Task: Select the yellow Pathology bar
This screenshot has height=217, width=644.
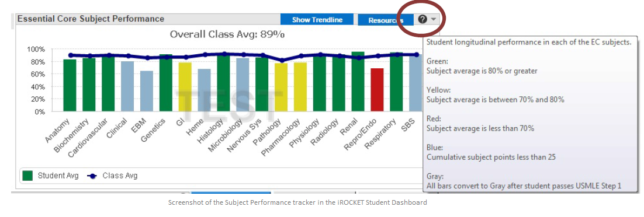Action: click(x=281, y=87)
